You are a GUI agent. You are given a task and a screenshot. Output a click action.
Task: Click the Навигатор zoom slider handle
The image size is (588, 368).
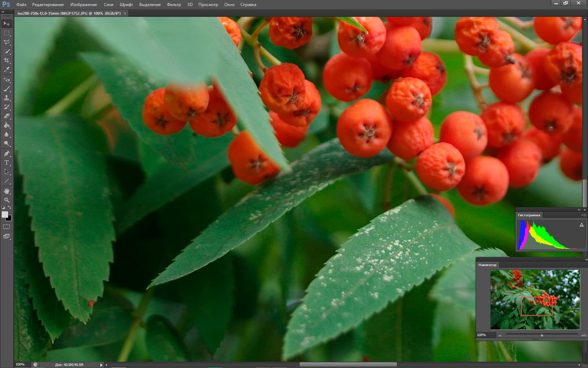coord(542,335)
